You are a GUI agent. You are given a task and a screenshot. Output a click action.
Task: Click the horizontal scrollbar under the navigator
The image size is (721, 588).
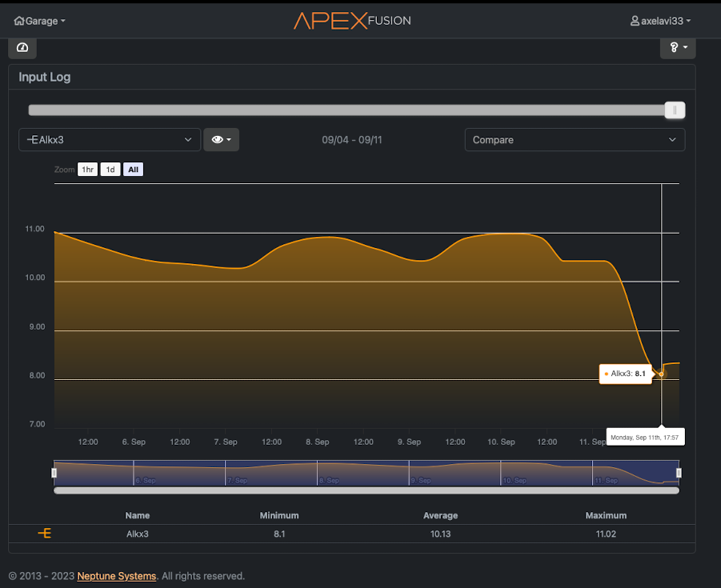366,490
